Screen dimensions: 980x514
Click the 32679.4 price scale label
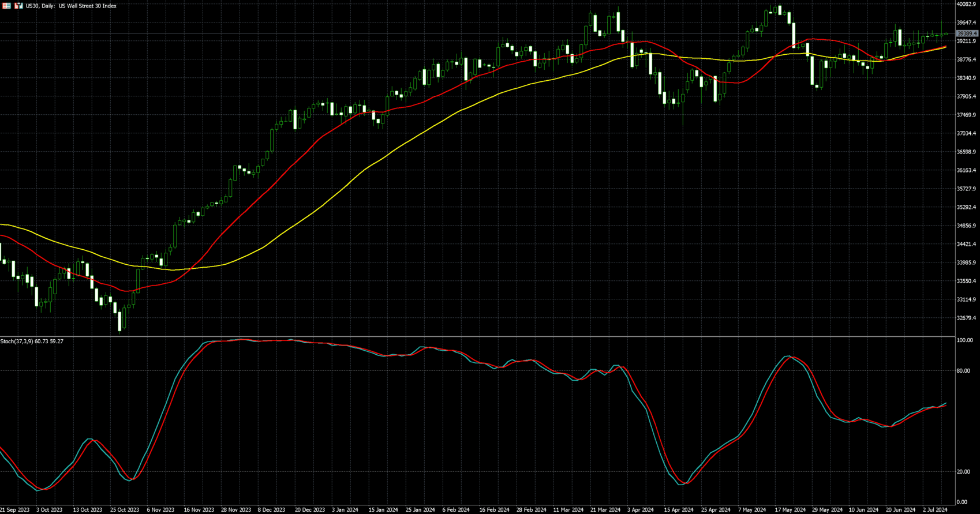[966, 318]
